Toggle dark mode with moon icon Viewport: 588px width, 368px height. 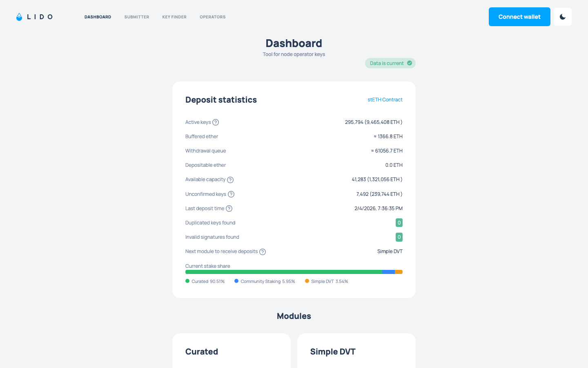tap(562, 17)
